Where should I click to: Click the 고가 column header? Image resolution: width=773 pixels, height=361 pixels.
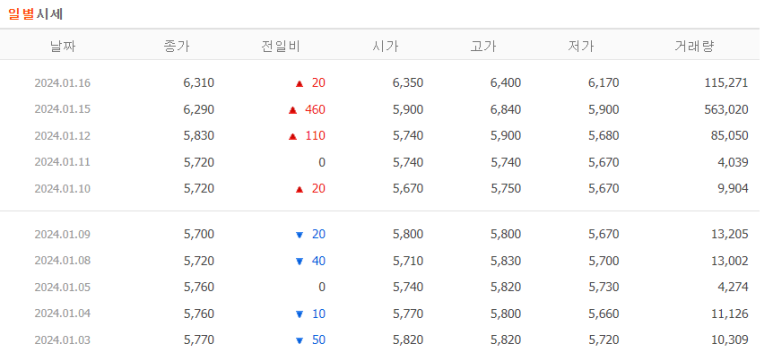483,46
